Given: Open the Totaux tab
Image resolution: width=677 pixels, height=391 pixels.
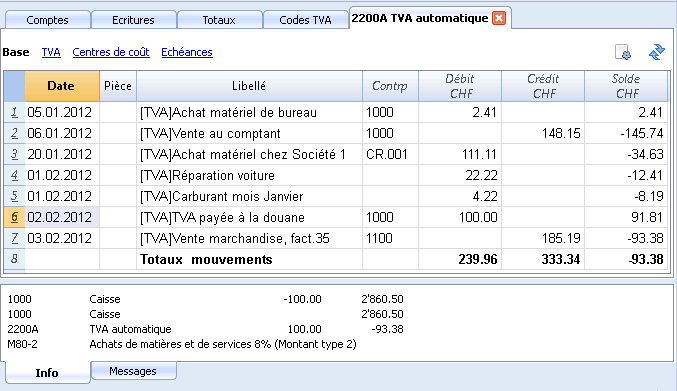Looking at the screenshot, I should (219, 20).
